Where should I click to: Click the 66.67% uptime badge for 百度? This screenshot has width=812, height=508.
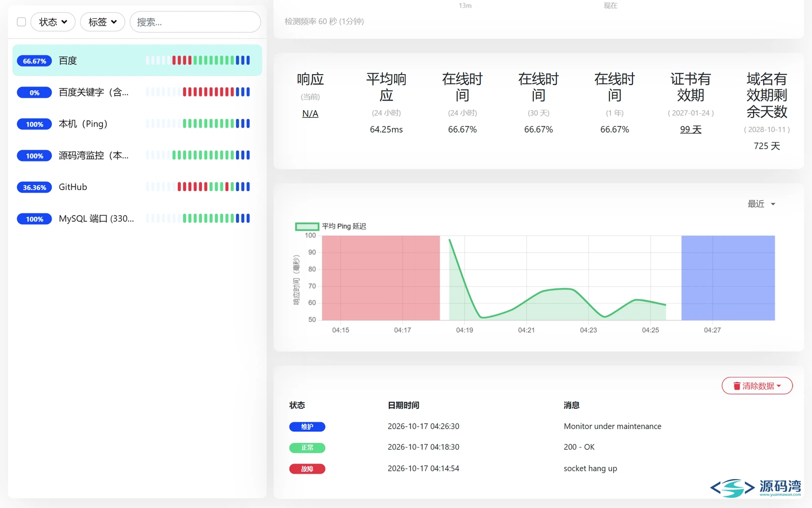(35, 61)
